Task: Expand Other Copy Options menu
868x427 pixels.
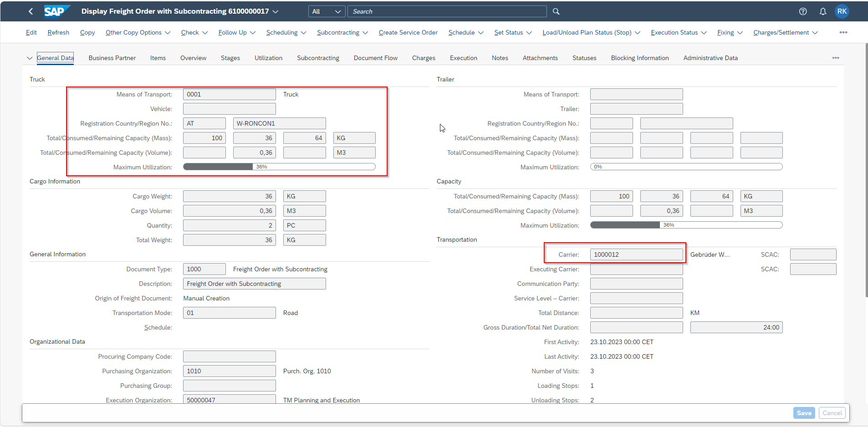Action: coord(138,32)
